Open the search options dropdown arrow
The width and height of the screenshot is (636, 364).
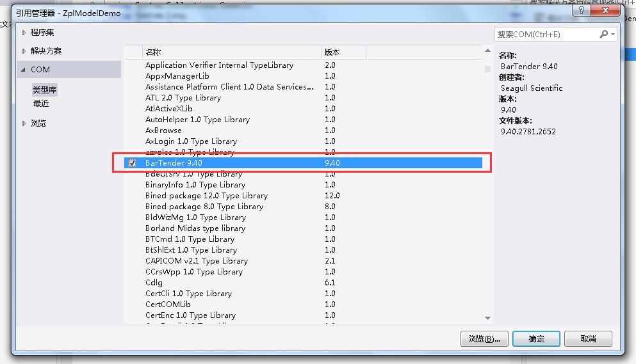[x=613, y=35]
